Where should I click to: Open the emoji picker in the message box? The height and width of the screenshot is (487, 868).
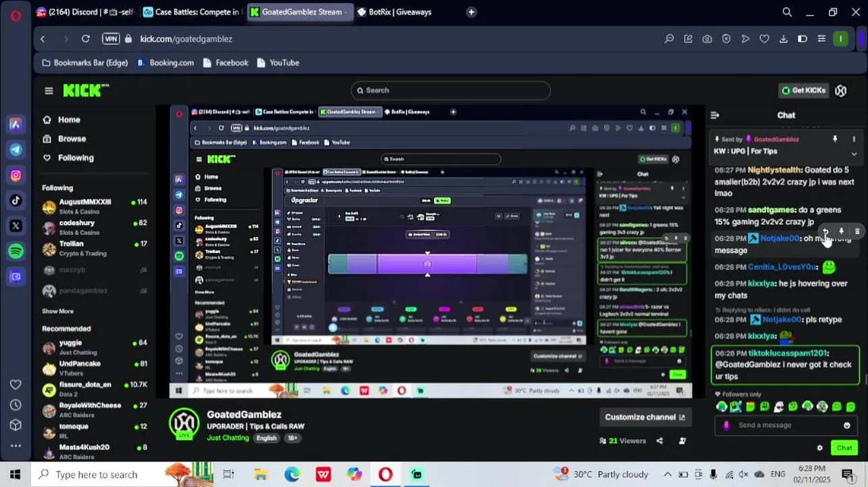[846, 425]
